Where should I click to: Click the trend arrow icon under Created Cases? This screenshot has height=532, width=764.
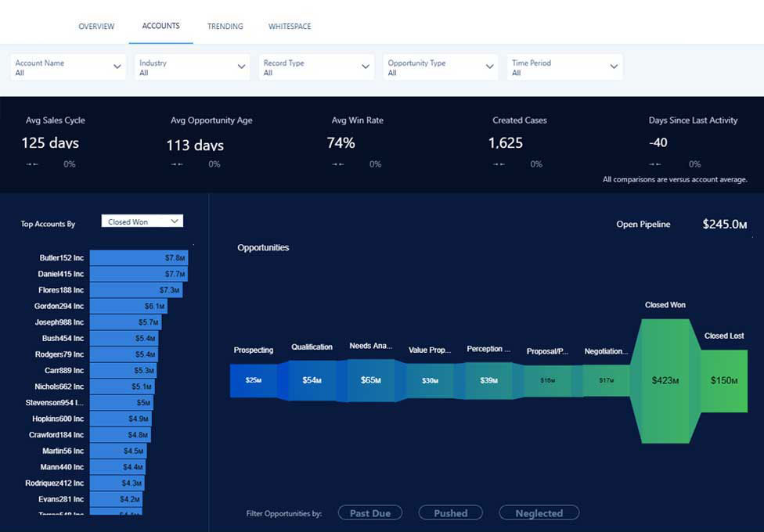[499, 164]
